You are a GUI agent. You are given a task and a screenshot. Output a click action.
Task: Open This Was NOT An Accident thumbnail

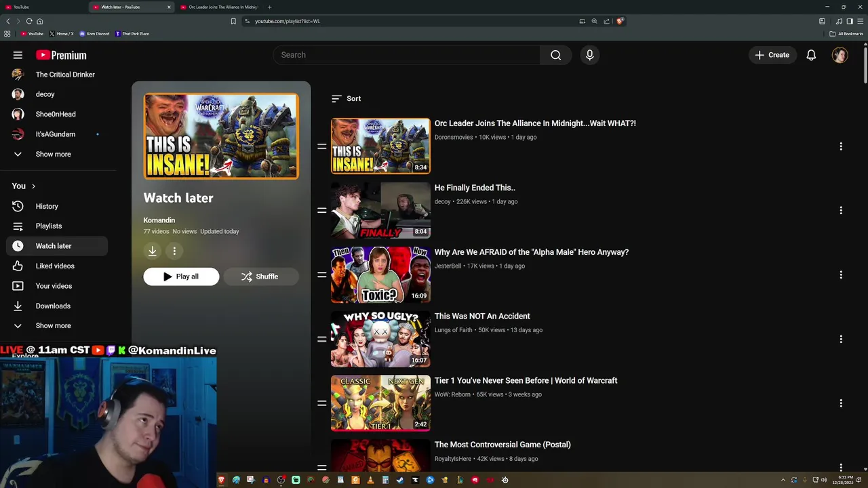click(380, 339)
